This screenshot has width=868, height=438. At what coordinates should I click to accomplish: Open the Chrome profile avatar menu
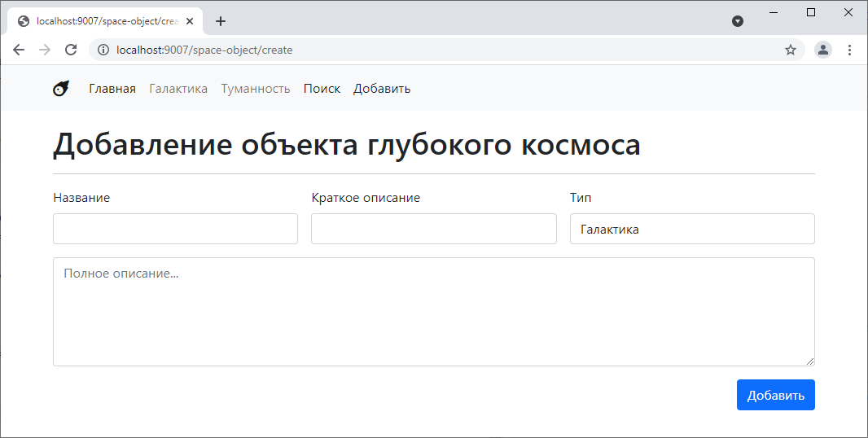(x=823, y=50)
